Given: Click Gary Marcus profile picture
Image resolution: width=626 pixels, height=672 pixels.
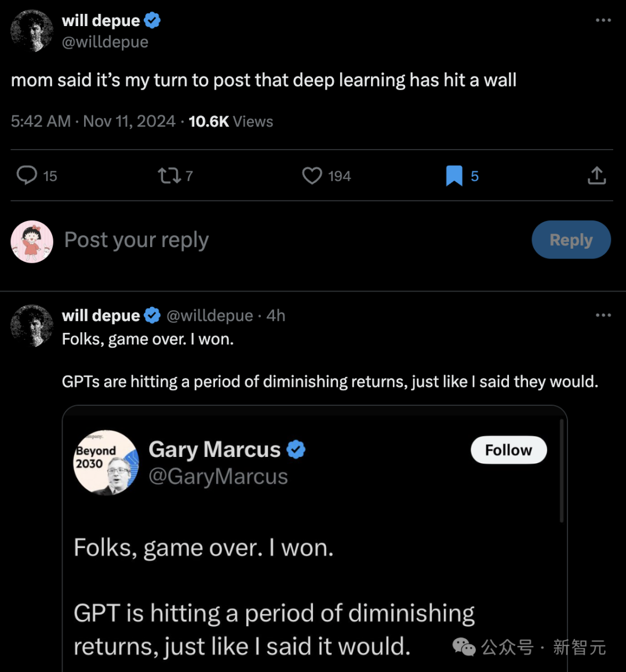Looking at the screenshot, I should (106, 463).
